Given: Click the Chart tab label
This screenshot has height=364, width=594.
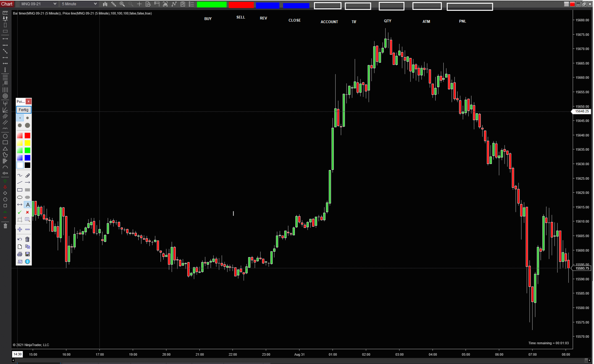Looking at the screenshot, I should point(7,4).
